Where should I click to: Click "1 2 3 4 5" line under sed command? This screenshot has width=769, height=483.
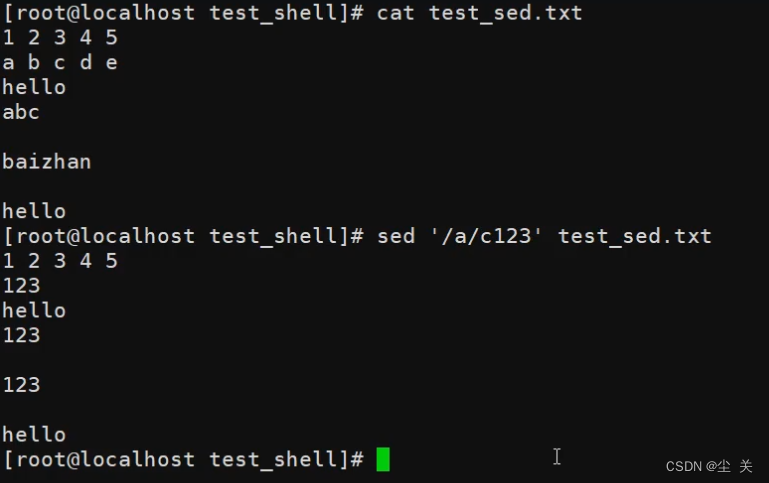click(60, 261)
